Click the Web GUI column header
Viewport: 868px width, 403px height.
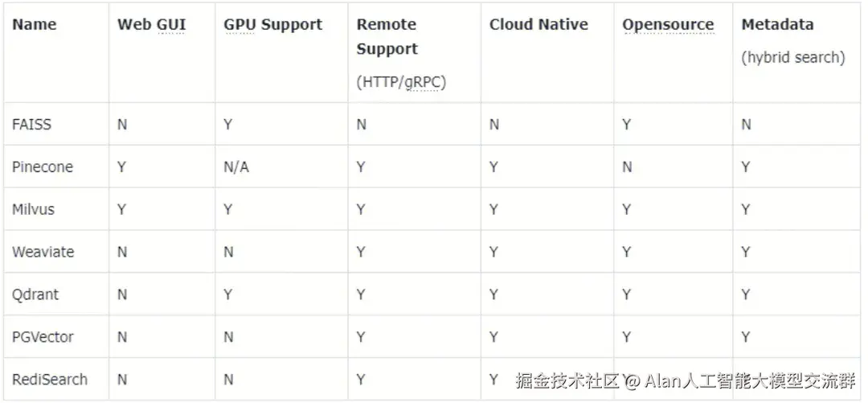(151, 24)
